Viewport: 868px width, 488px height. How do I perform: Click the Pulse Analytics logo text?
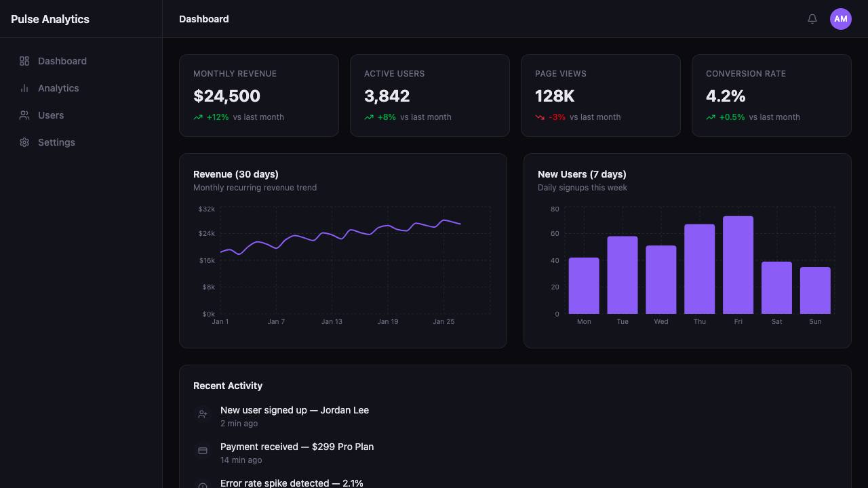pos(50,19)
